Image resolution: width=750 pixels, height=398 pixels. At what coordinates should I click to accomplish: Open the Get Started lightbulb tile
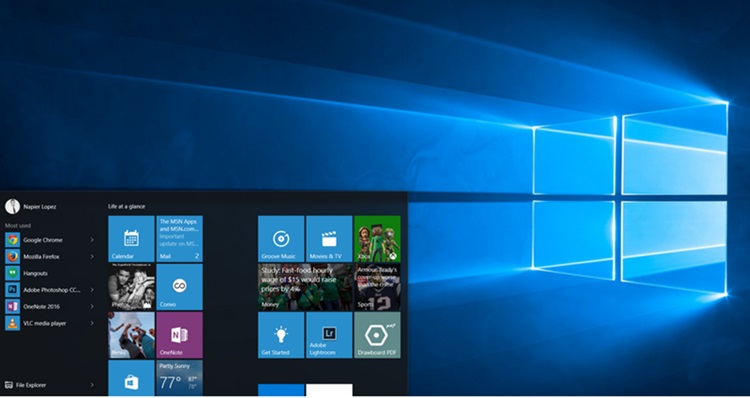tap(281, 335)
